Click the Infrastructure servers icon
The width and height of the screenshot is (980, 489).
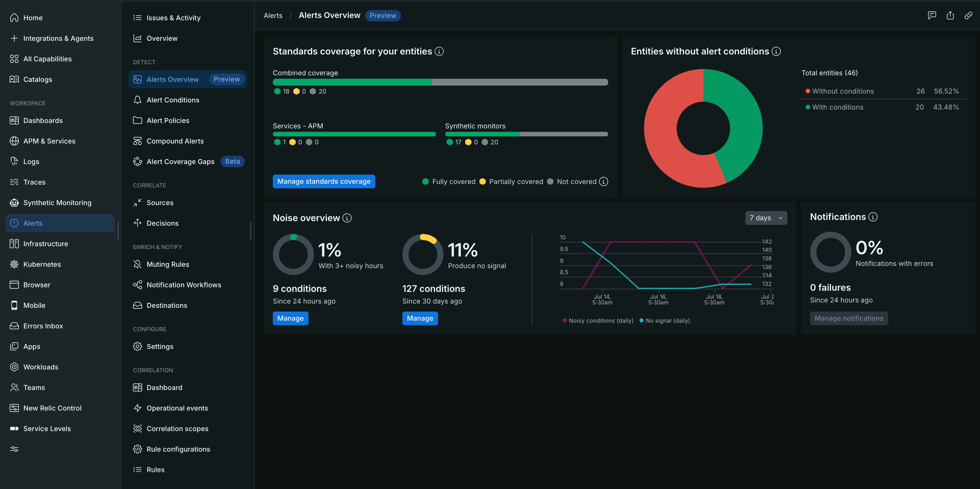pyautogui.click(x=14, y=243)
